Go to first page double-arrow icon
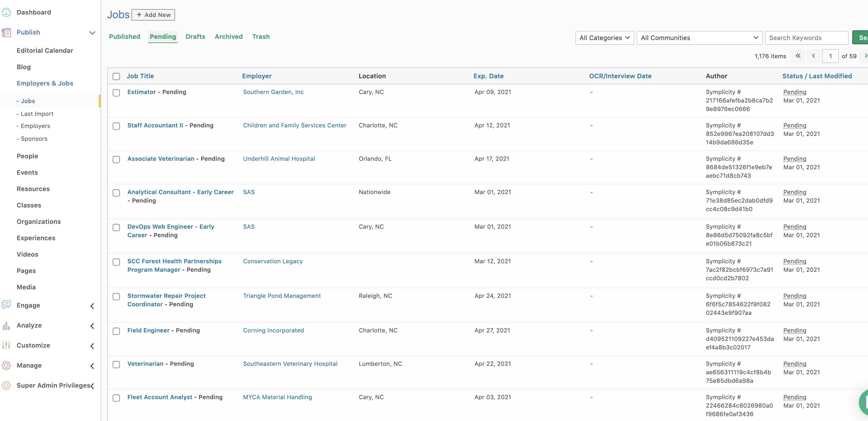The image size is (868, 421). [x=798, y=56]
